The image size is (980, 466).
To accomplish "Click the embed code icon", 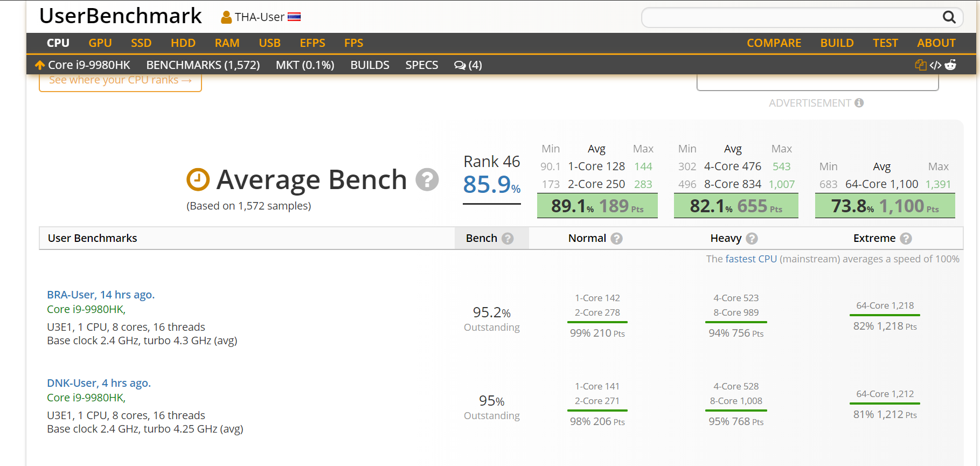I will [935, 65].
